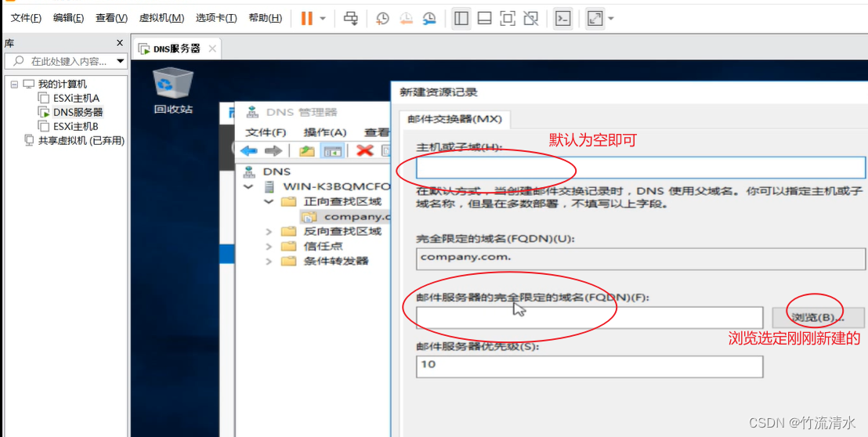Enter full screen mode icon
This screenshot has width=868, height=437.
[x=507, y=19]
